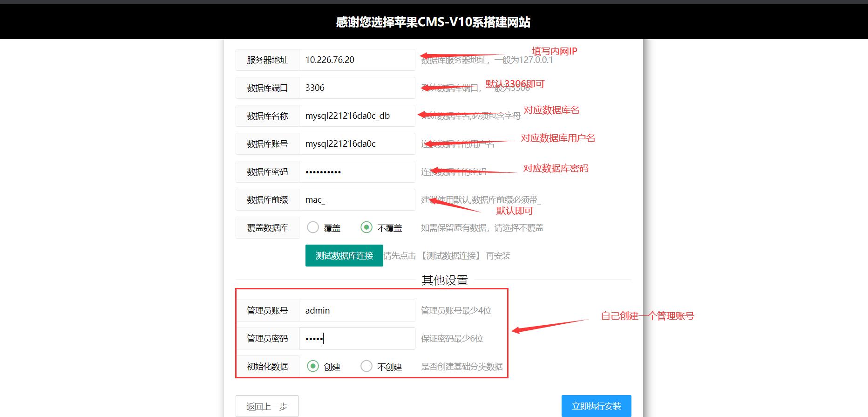The height and width of the screenshot is (417, 868).
Task: Click the 数据库账号 label
Action: 267,144
